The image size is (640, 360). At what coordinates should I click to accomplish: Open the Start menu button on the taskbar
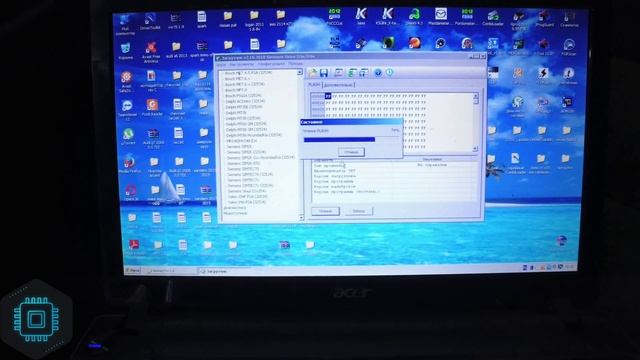click(132, 270)
